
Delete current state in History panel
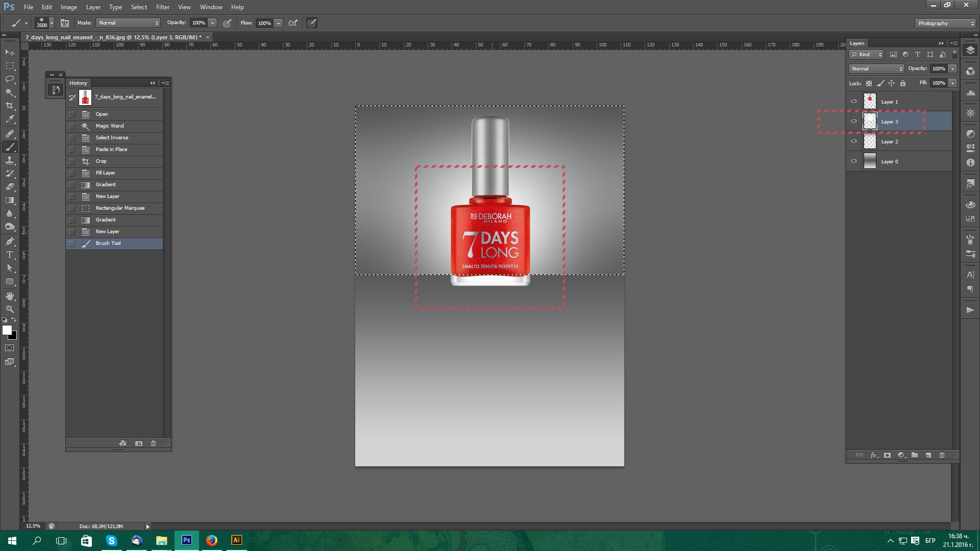154,443
